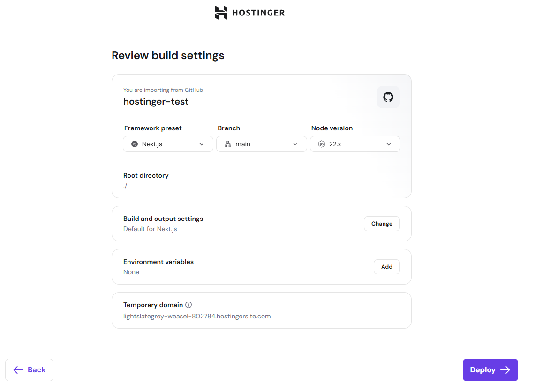Click the Node.js icon beside 22.x

pos(322,144)
